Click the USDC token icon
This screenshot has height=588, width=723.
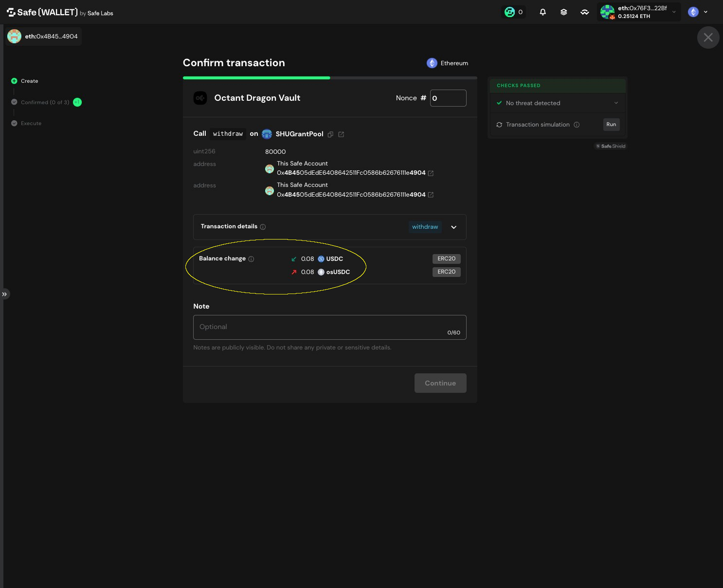click(321, 259)
